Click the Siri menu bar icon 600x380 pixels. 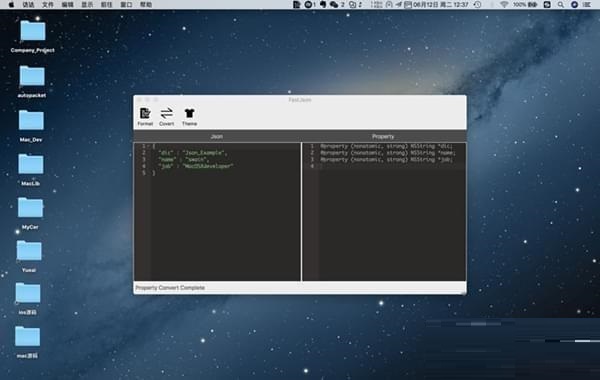point(574,5)
